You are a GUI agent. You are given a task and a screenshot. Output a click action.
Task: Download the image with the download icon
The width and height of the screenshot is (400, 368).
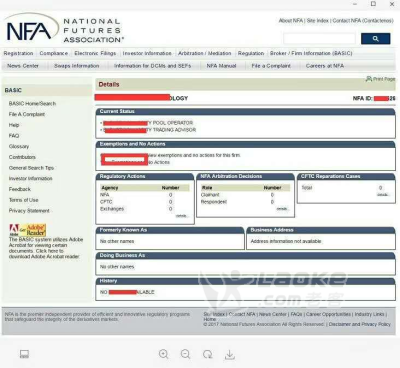tap(229, 355)
